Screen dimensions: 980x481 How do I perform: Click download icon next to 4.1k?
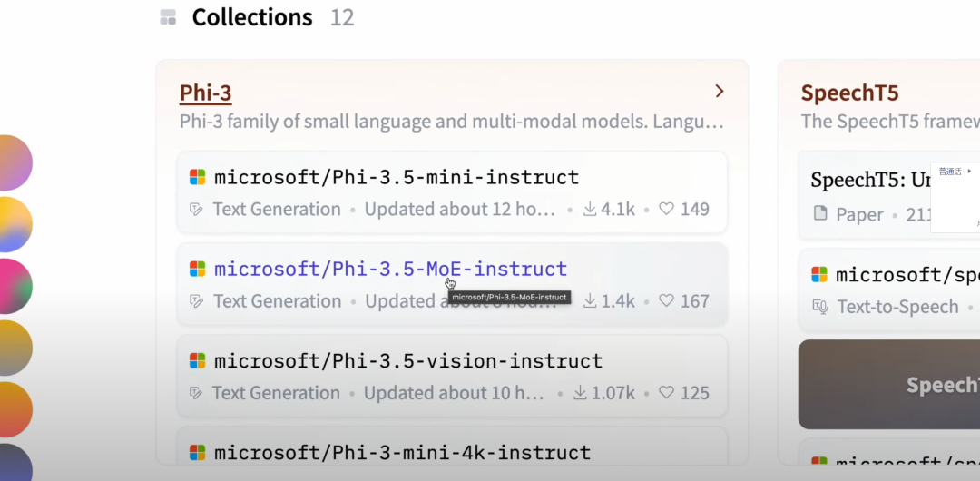pos(590,209)
